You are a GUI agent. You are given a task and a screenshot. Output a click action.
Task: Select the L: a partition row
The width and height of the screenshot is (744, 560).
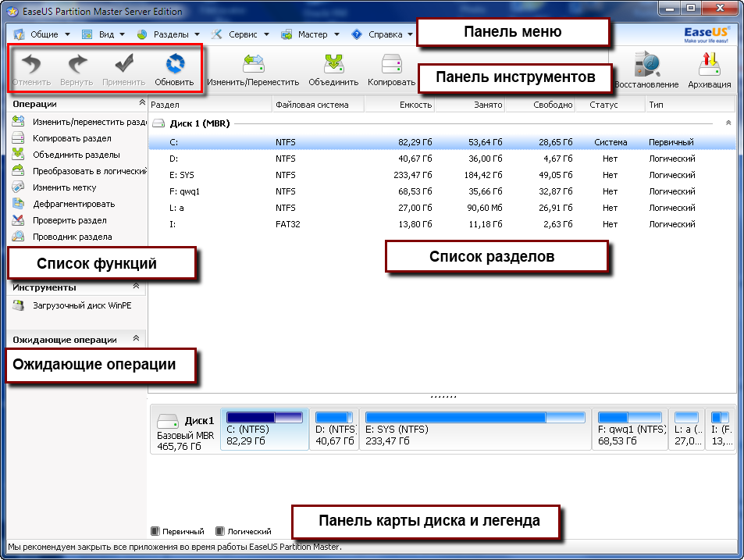pyautogui.click(x=442, y=208)
